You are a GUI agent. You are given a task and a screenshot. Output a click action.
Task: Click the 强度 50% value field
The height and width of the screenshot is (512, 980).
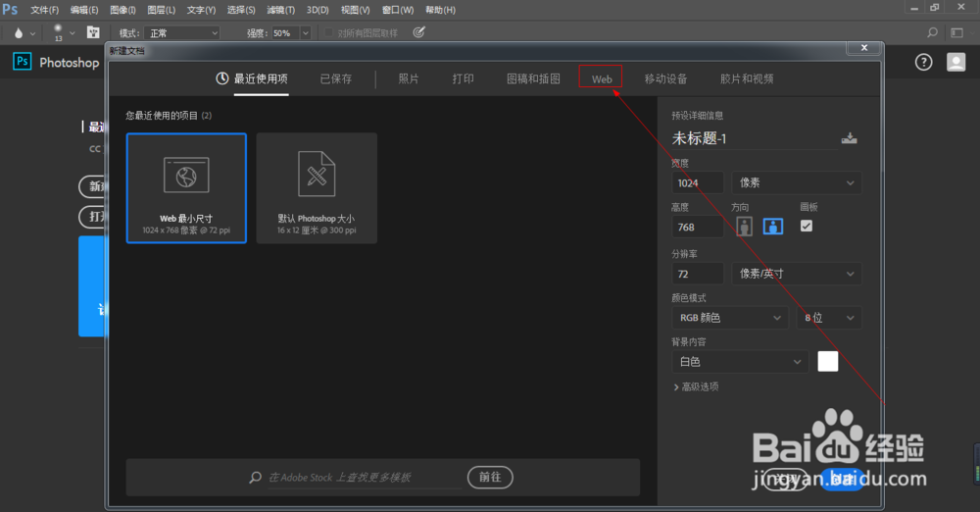point(285,33)
